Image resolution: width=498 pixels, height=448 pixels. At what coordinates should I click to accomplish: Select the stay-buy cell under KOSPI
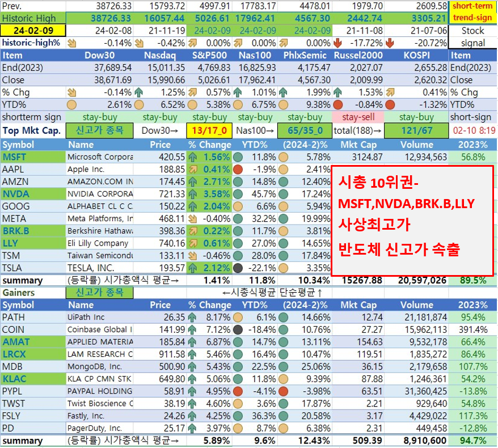[x=416, y=117]
